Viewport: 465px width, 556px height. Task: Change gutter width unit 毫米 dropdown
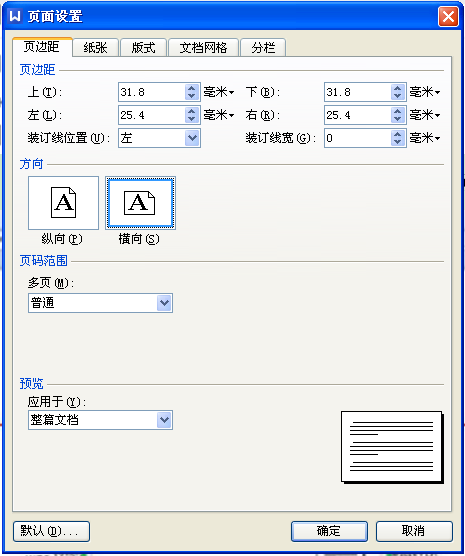pos(425,138)
